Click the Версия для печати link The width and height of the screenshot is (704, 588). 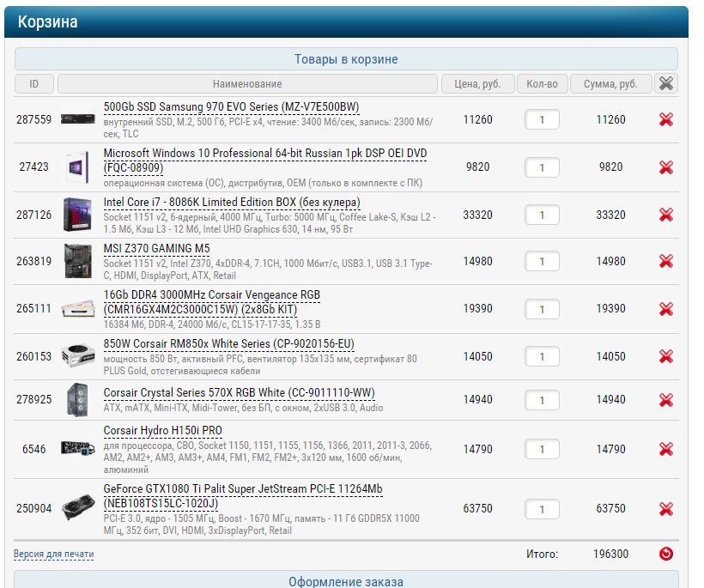click(x=53, y=554)
